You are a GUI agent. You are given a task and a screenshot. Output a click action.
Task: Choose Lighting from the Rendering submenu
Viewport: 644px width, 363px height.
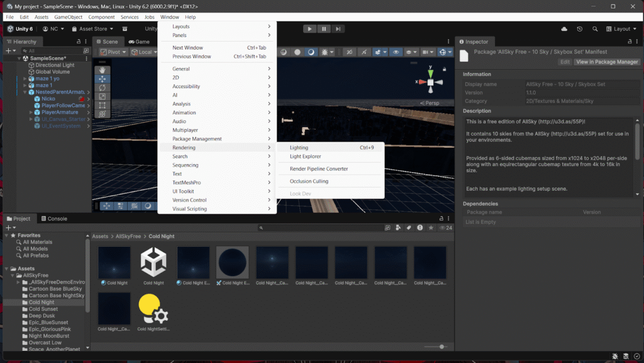(x=299, y=148)
